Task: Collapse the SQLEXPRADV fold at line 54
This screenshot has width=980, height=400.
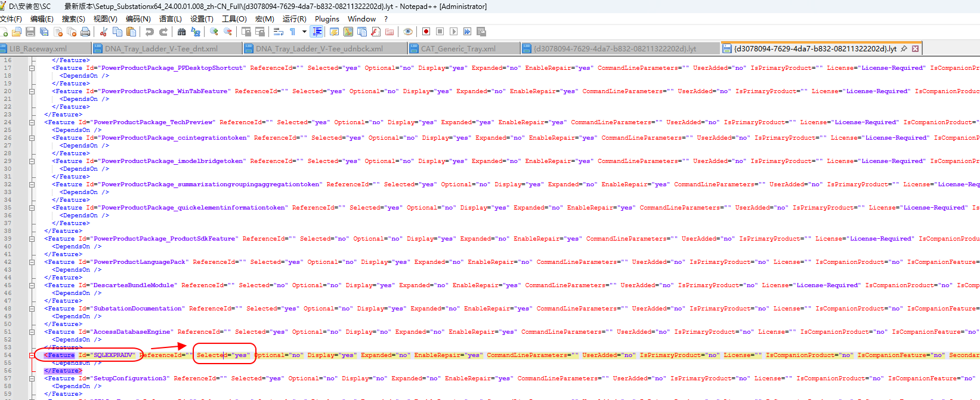Action: [32, 355]
